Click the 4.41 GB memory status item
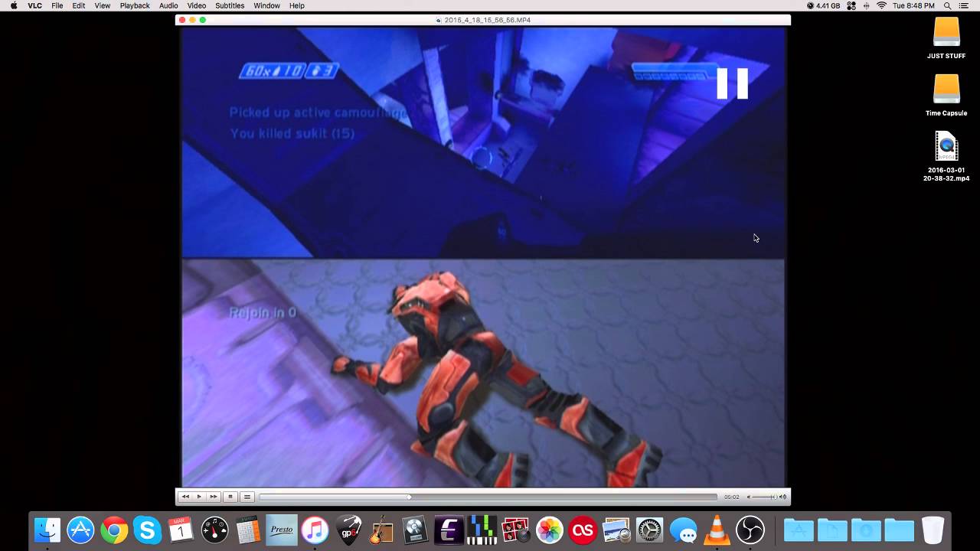980x551 pixels. (x=823, y=5)
